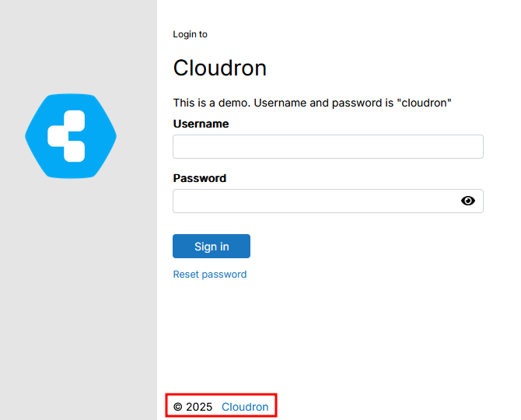This screenshot has height=420, width=521.
Task: Click the large Cloudron heading
Action: 219,68
